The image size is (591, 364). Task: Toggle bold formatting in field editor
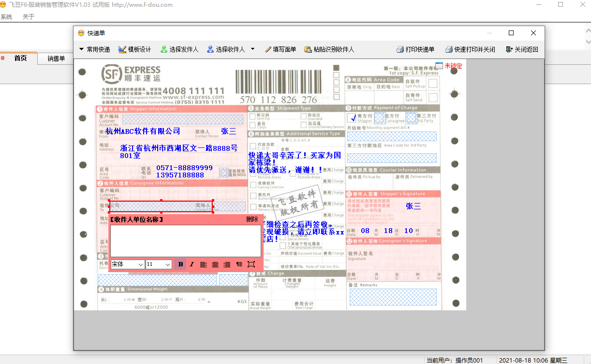point(180,264)
